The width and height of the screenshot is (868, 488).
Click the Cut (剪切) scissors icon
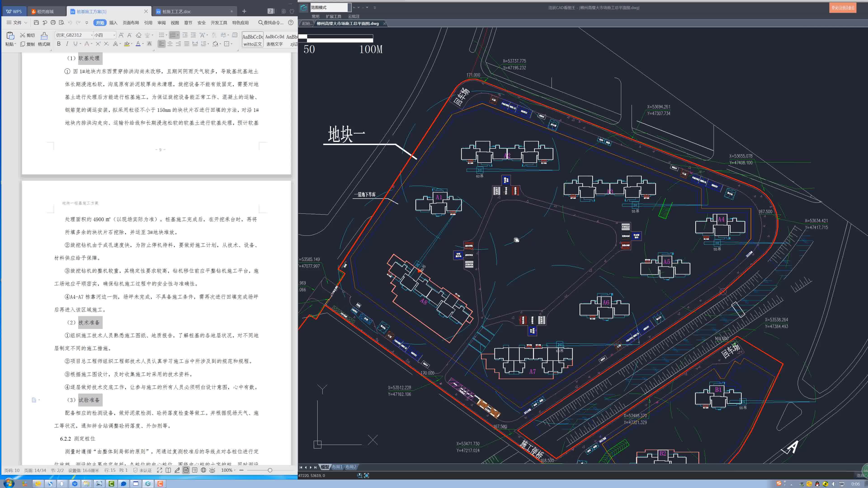point(23,35)
